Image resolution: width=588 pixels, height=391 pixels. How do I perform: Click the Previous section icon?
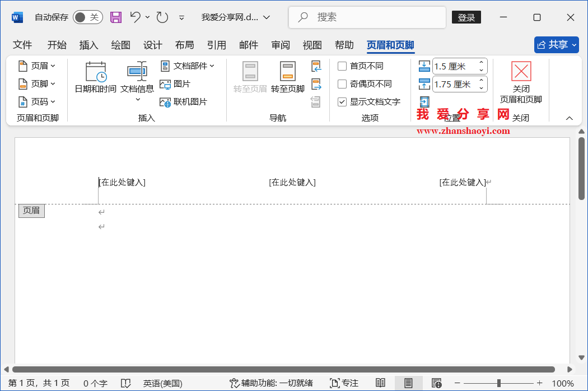click(316, 67)
